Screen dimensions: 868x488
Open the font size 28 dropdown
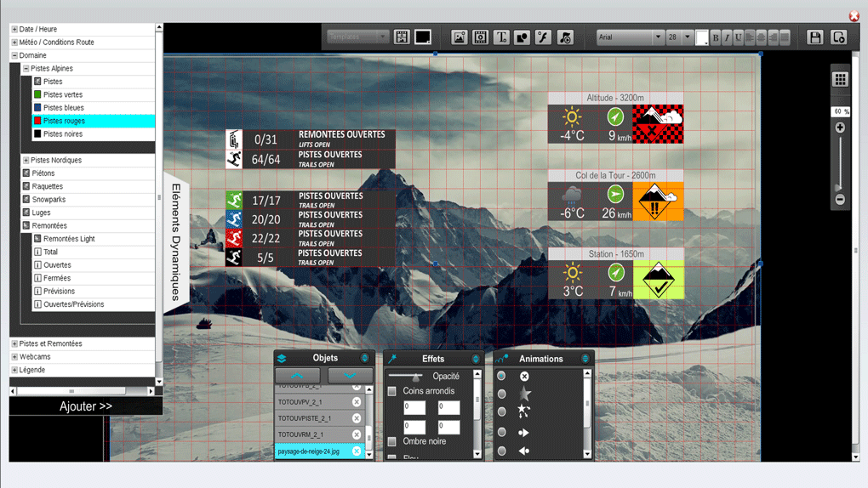[x=679, y=37]
